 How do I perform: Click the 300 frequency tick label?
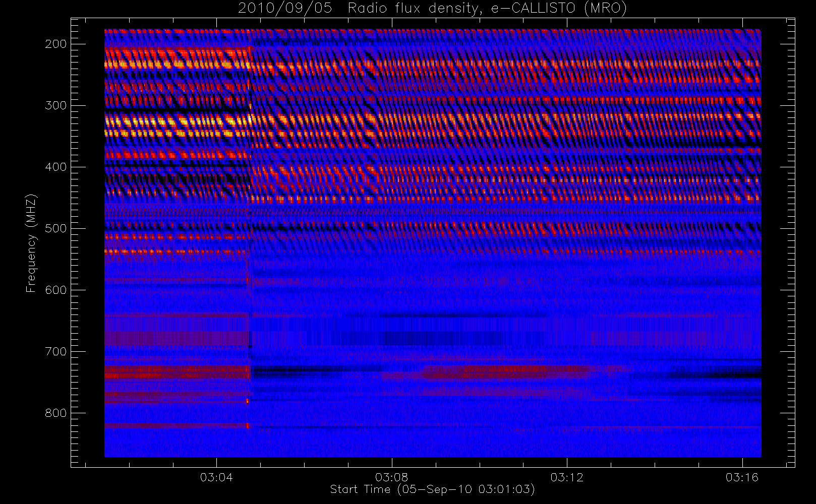[x=56, y=105]
